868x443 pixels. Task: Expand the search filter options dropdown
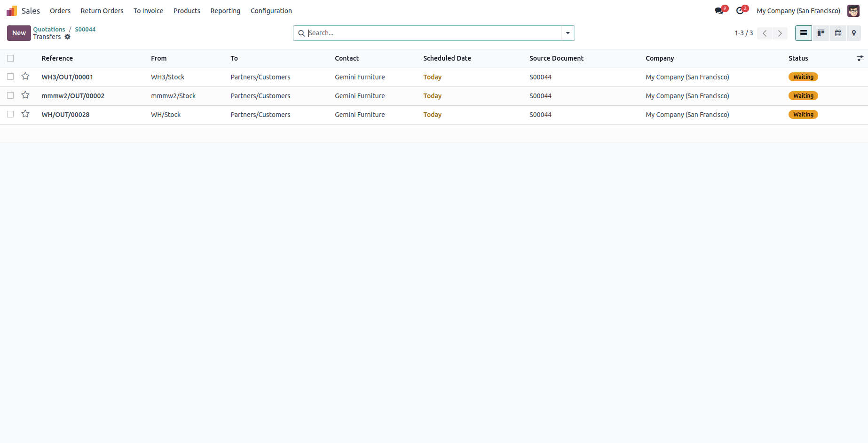pyautogui.click(x=568, y=33)
